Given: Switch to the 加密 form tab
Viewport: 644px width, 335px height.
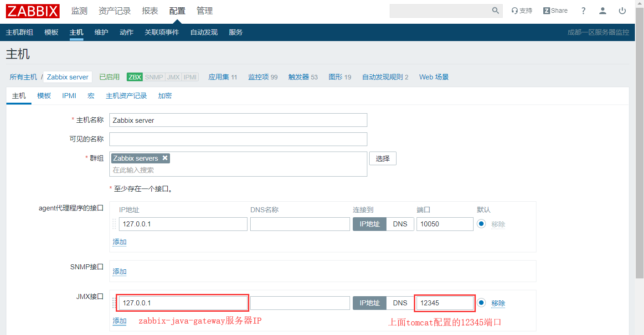Looking at the screenshot, I should click(165, 96).
